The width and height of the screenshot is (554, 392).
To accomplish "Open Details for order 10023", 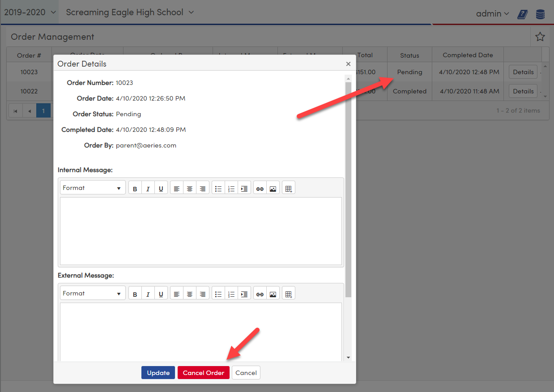I will coord(523,72).
